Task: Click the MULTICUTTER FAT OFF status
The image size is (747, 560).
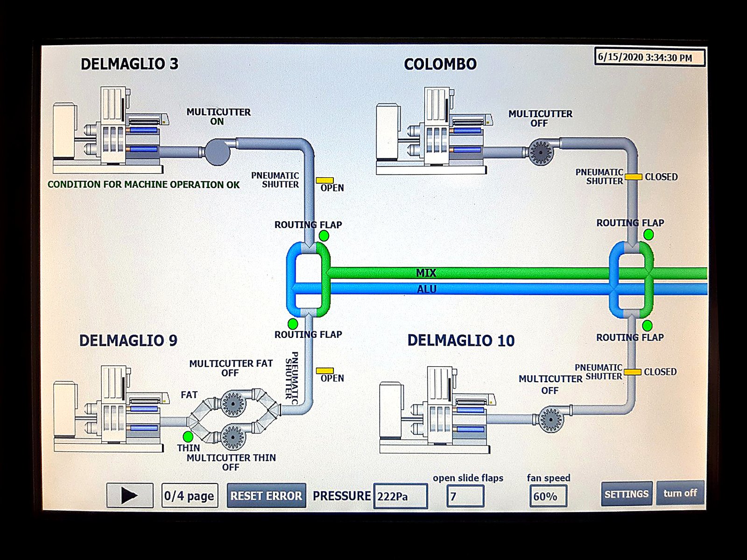Action: (x=231, y=368)
